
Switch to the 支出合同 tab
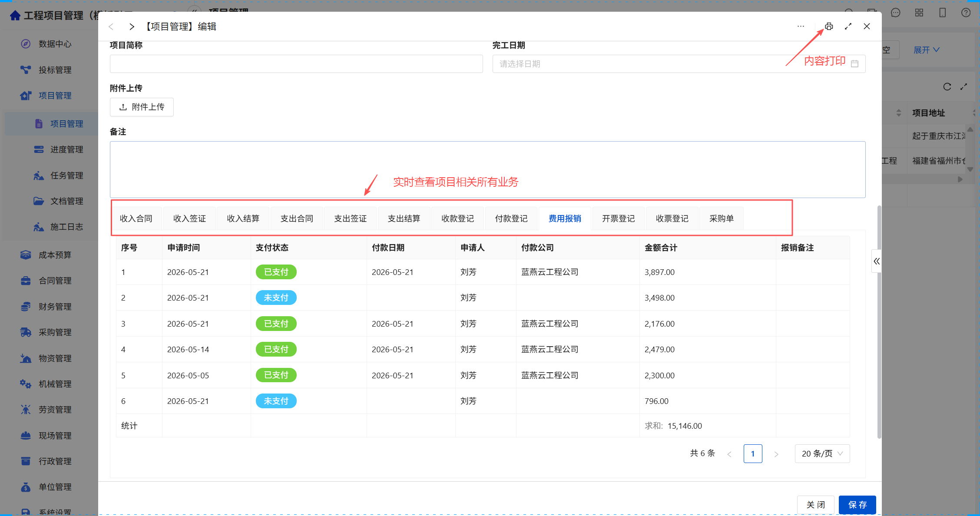pos(297,218)
